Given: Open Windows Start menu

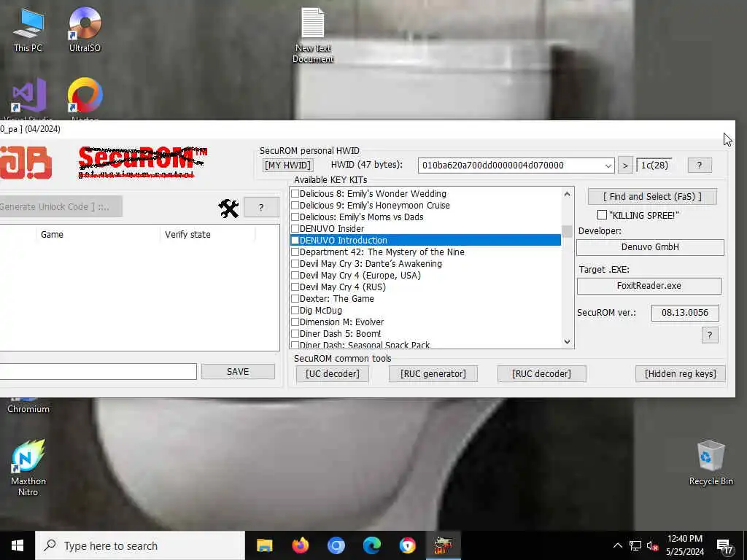Looking at the screenshot, I should 18,545.
